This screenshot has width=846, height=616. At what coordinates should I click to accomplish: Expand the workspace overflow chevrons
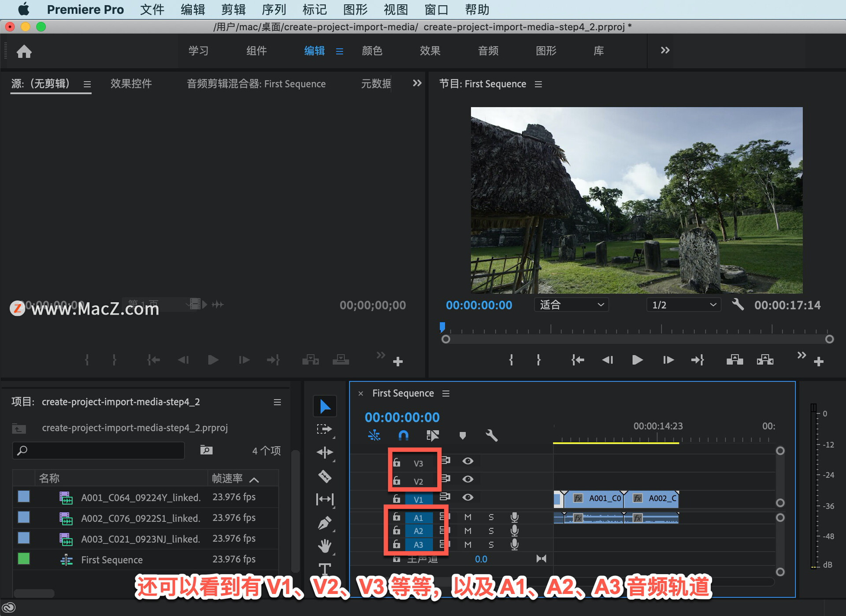click(x=665, y=50)
